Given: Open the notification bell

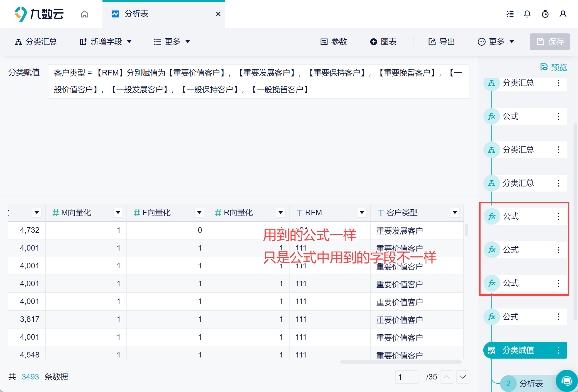Looking at the screenshot, I should (527, 14).
